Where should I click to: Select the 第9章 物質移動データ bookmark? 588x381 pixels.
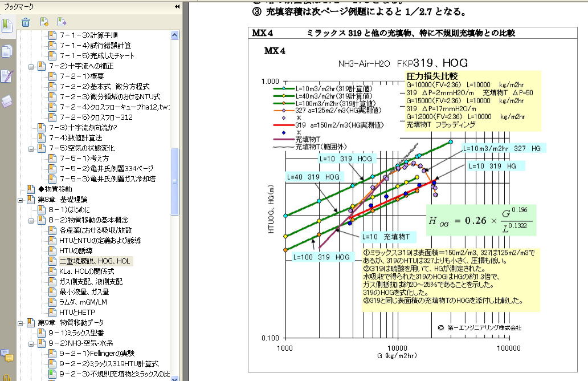(x=71, y=322)
